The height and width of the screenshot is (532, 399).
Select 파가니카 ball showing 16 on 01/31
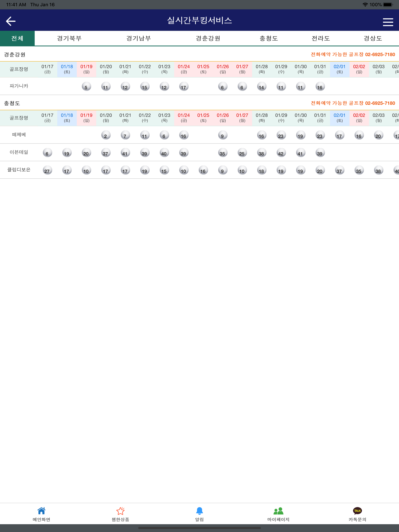click(320, 87)
